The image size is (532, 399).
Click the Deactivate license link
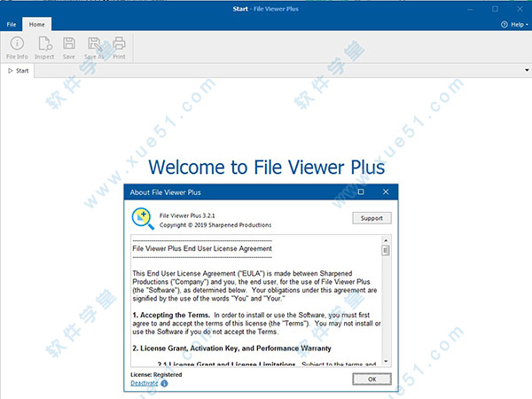coord(144,384)
